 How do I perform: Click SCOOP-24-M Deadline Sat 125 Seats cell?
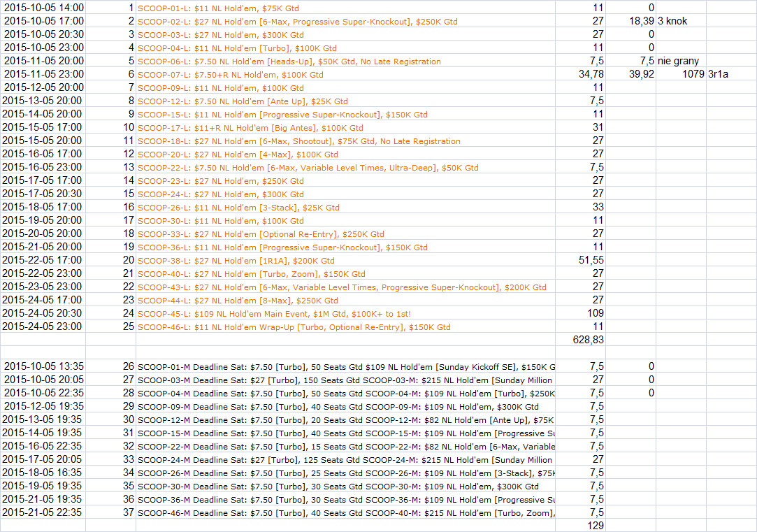tap(345, 459)
